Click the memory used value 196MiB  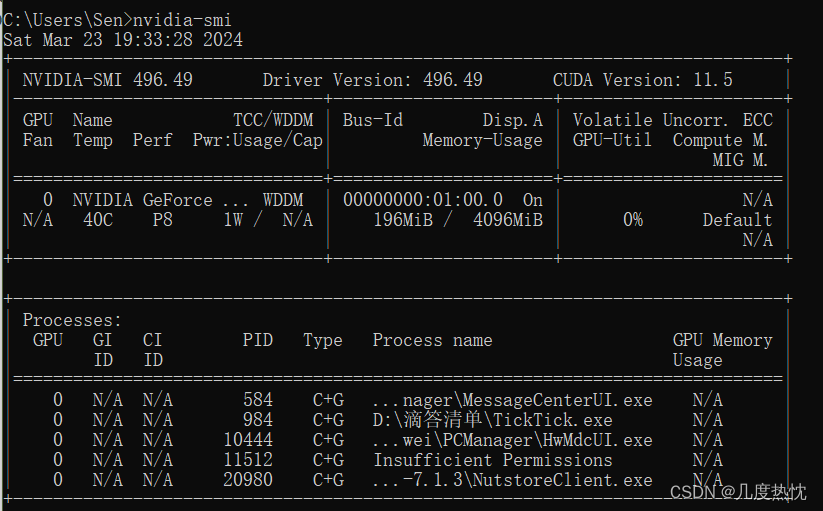click(403, 220)
